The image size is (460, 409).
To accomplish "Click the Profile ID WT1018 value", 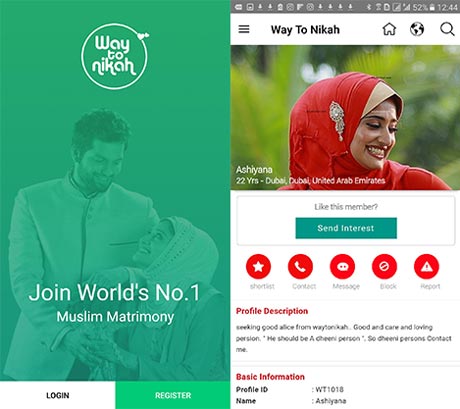I will pyautogui.click(x=329, y=389).
